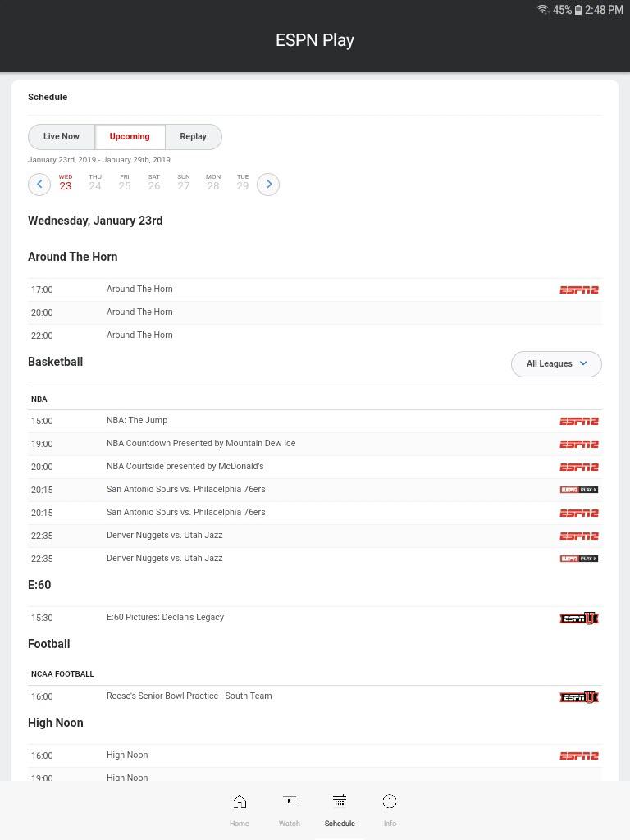Tap the NBA league header
The width and height of the screenshot is (630, 840).
point(39,399)
